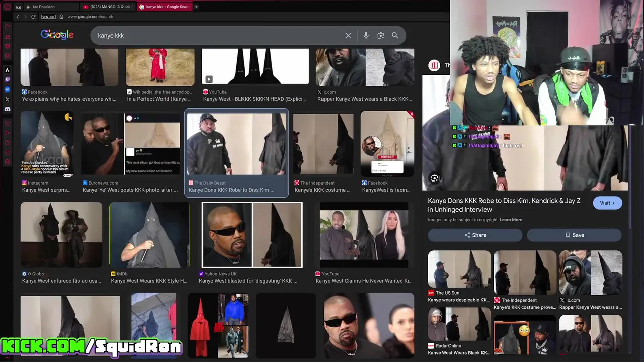Click the Share button
Screen dimensions: 644x362
pos(475,235)
